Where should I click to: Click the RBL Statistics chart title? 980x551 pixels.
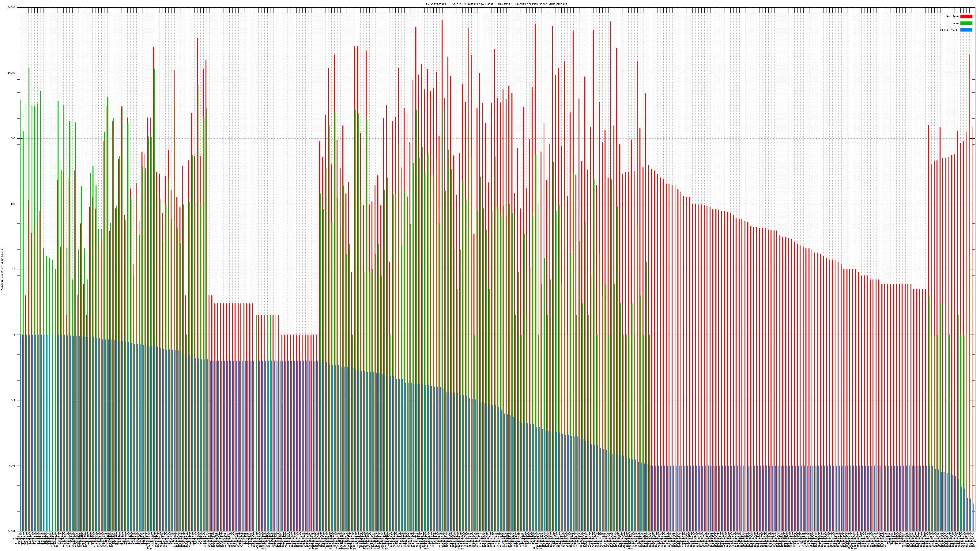(x=495, y=4)
